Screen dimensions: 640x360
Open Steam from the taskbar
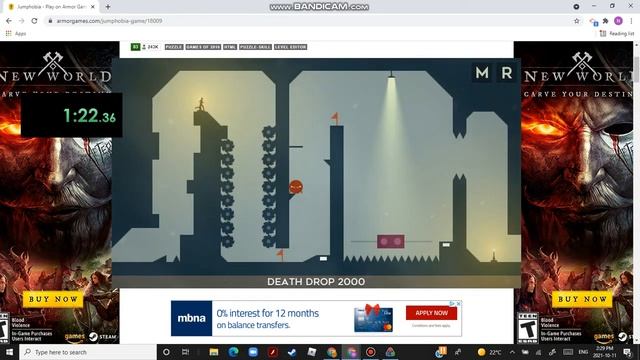point(292,352)
